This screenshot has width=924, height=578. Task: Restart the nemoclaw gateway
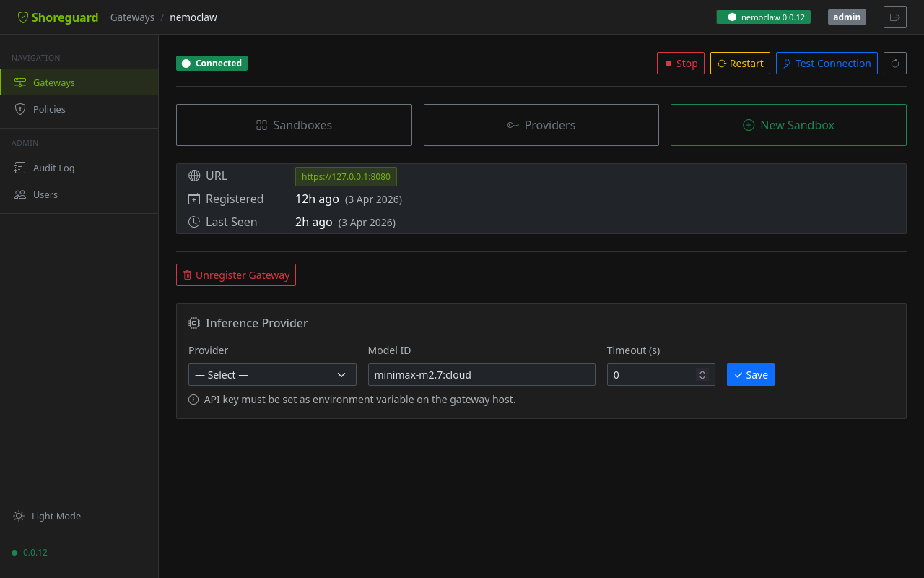pos(740,64)
